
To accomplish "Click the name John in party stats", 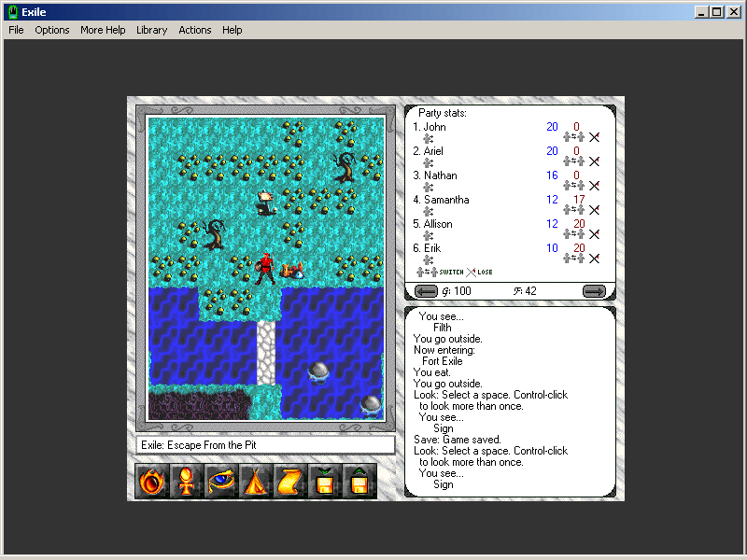I will (x=434, y=127).
